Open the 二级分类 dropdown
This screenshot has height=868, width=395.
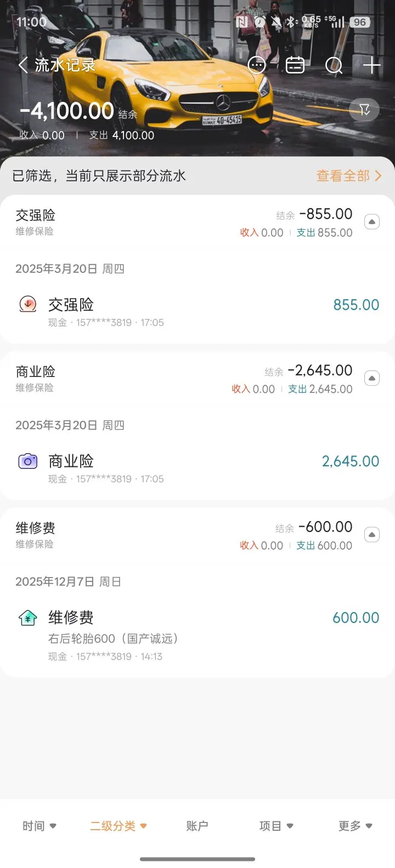coord(119,826)
